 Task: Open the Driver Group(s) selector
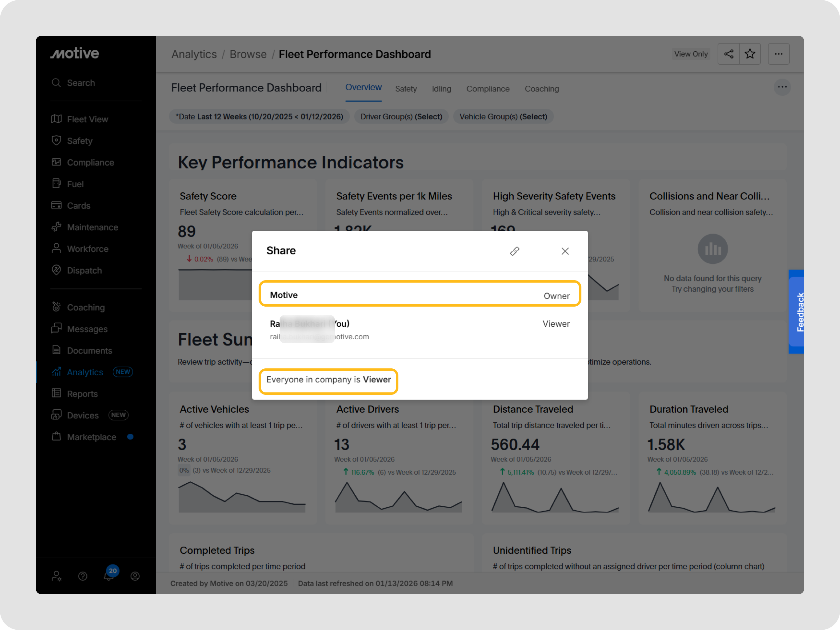401,116
